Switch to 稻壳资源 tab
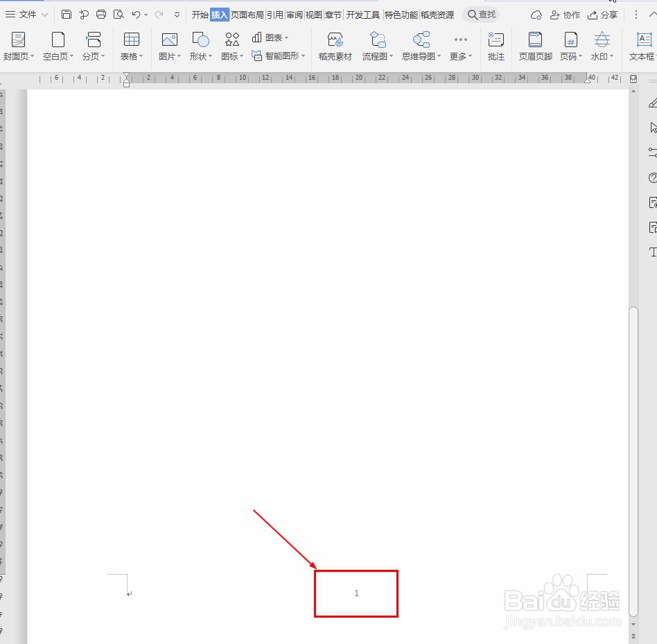Viewport: 657px width, 644px height. coord(437,15)
